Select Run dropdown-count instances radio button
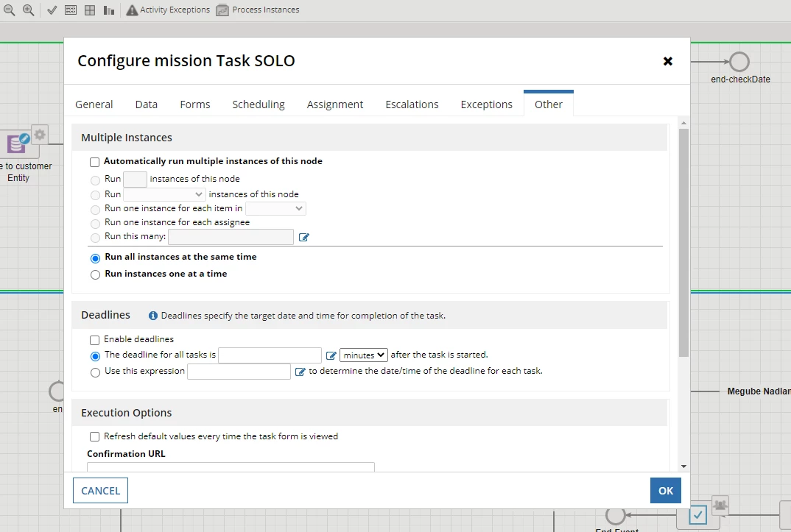Screen dimensions: 791x532 [95, 195]
